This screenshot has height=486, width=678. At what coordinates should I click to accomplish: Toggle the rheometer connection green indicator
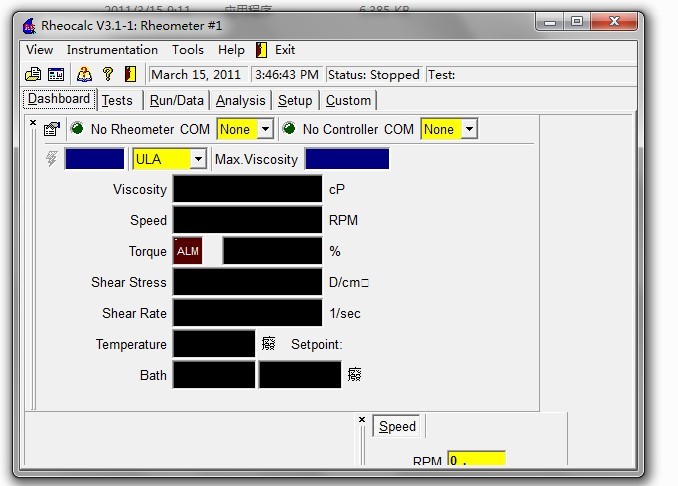pos(77,128)
